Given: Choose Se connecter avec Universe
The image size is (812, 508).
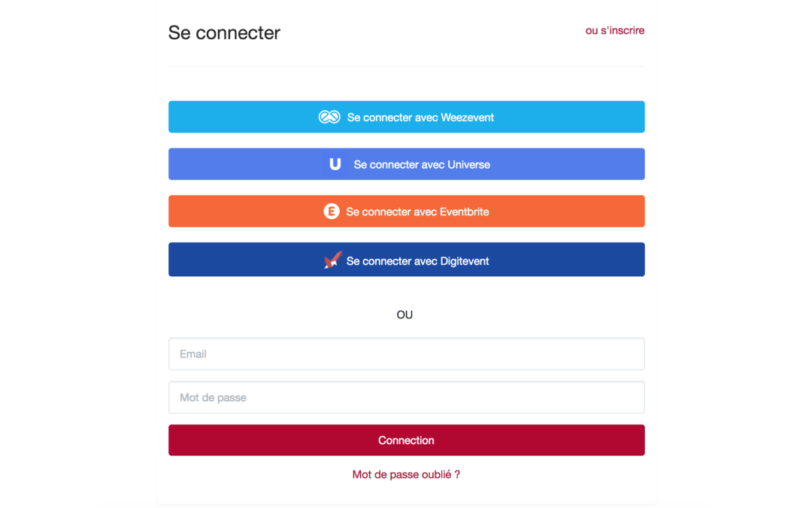Looking at the screenshot, I should (x=407, y=164).
